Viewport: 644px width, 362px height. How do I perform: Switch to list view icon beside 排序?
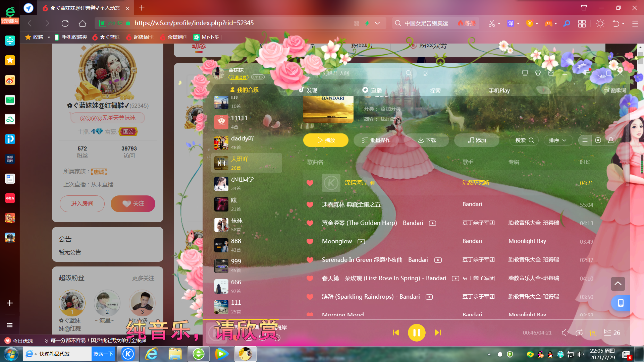tap(585, 140)
